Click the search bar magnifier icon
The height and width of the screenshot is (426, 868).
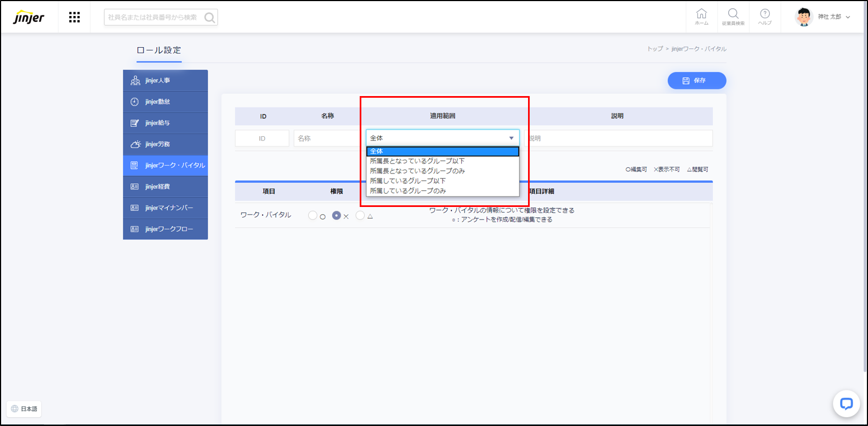pos(209,18)
